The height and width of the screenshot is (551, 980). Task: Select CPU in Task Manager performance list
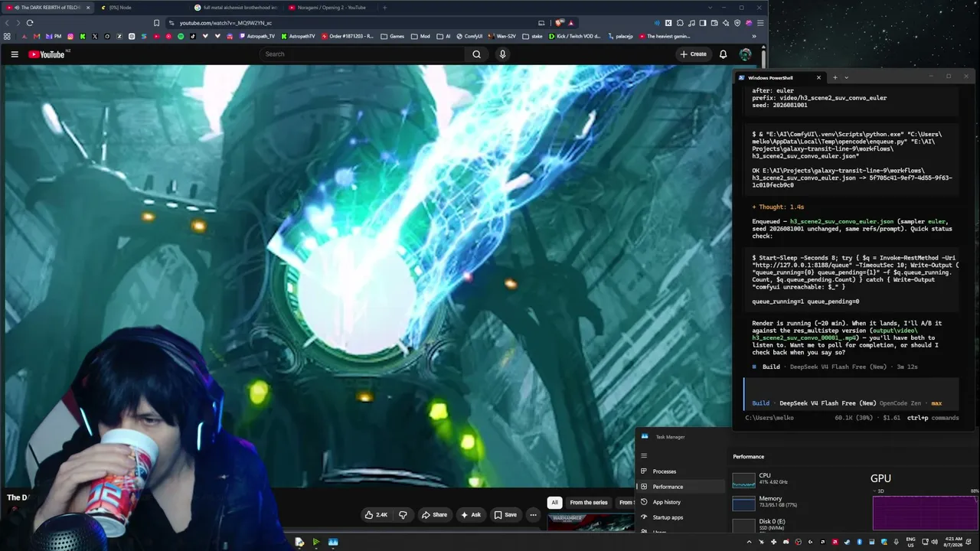[x=797, y=479]
